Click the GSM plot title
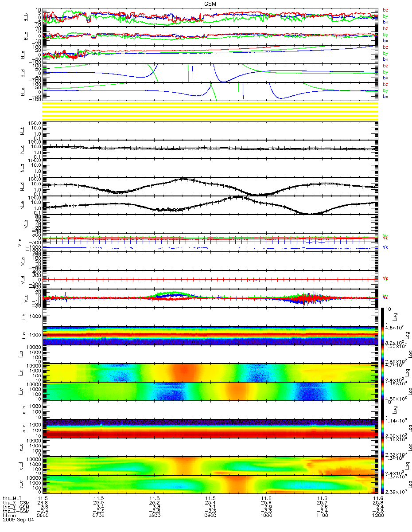Viewport: 412px width, 532px height. click(x=210, y=3)
